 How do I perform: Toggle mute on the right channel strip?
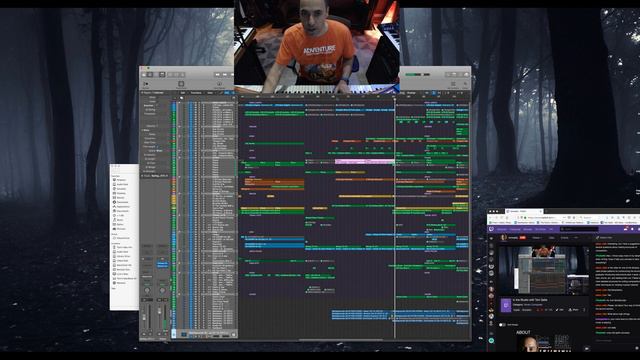tap(159, 333)
